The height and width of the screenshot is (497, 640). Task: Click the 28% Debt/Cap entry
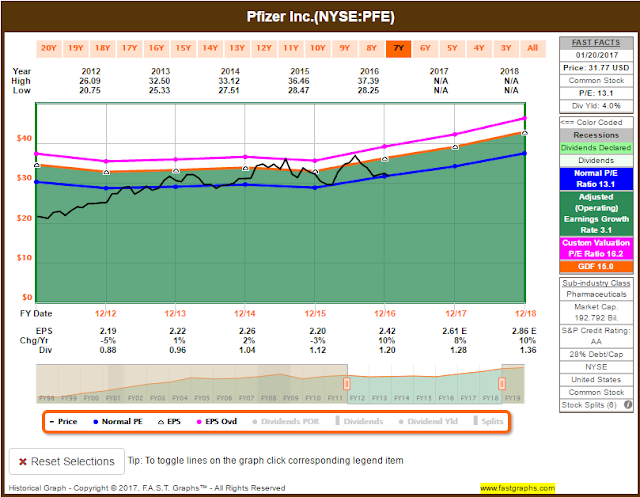596,354
